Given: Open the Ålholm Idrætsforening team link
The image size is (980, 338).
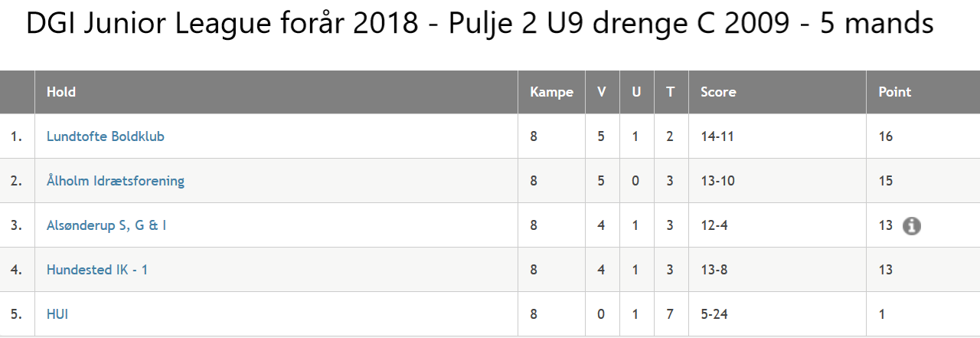Looking at the screenshot, I should pyautogui.click(x=116, y=181).
